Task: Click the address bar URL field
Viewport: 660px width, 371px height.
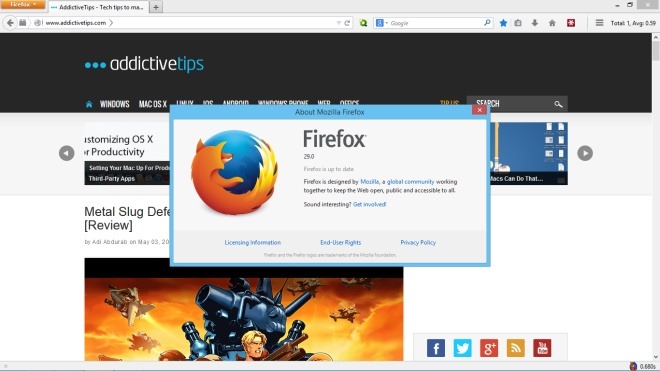Action: tap(189, 23)
